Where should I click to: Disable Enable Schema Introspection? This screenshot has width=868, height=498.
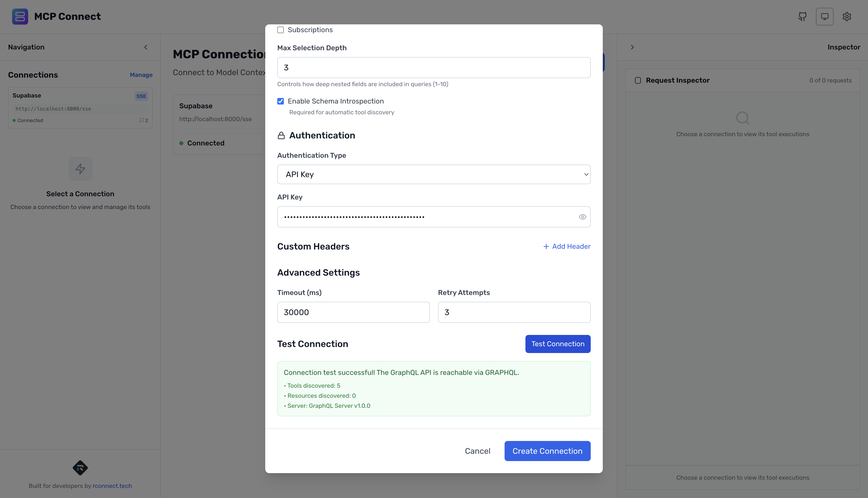tap(281, 101)
